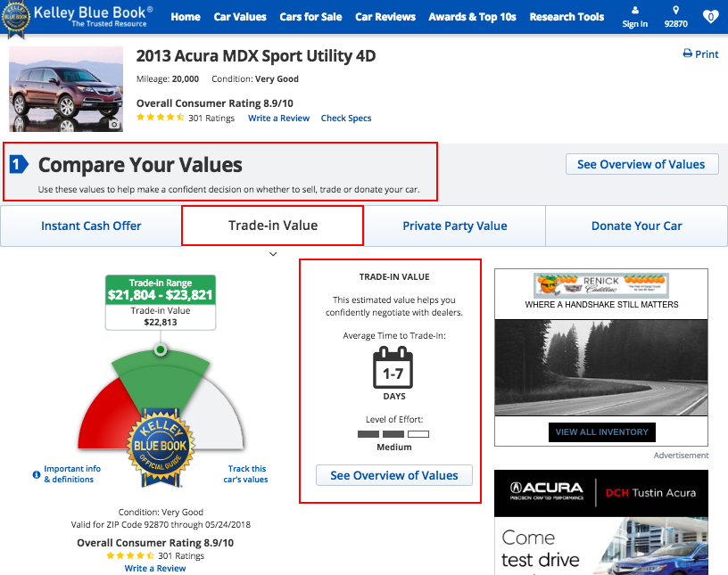Click the Level of Effort Medium bars

(x=393, y=434)
